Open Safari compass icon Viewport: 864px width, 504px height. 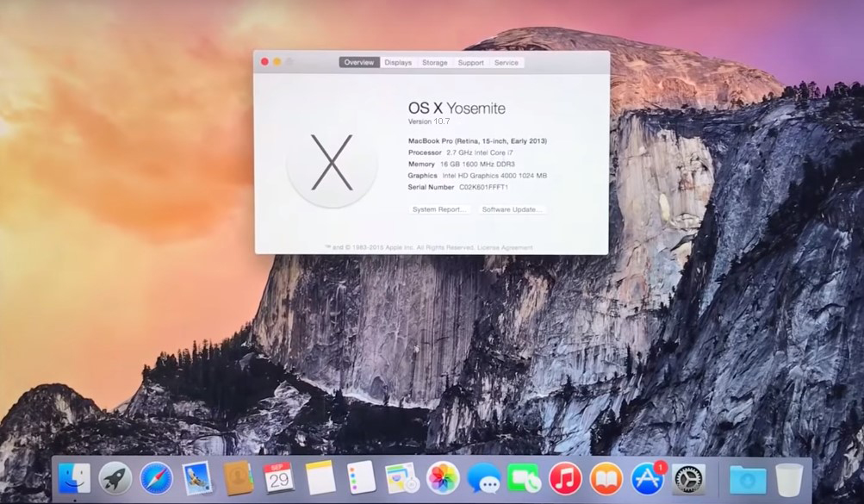(x=157, y=479)
